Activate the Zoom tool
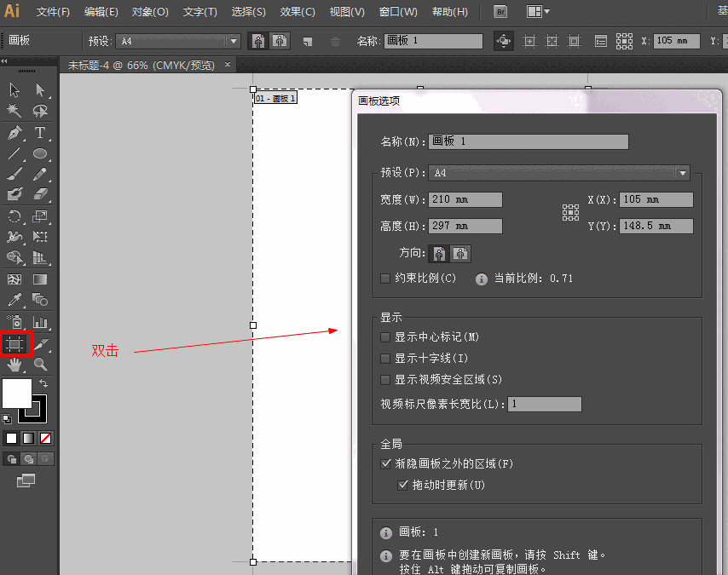Viewport: 728px width, 575px height. click(x=41, y=365)
